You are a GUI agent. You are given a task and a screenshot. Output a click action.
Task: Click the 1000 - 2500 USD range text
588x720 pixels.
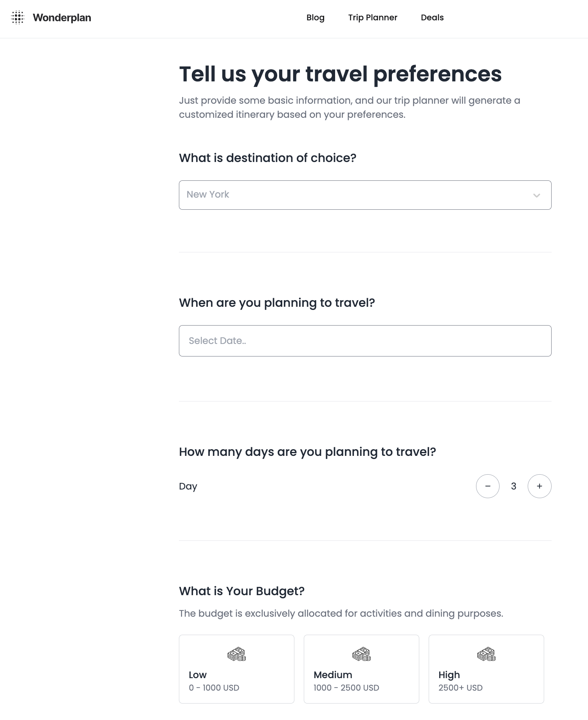[x=346, y=688]
